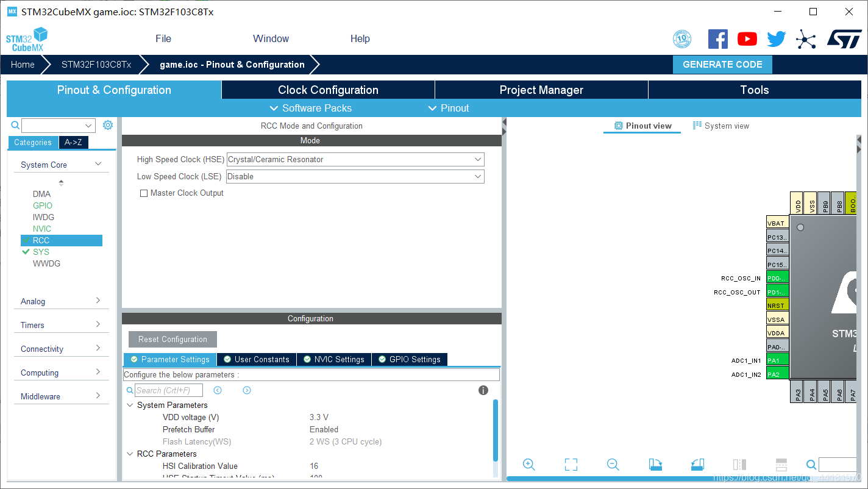Click the STM32CubeMX logo
The height and width of the screenshot is (489, 868).
point(27,40)
